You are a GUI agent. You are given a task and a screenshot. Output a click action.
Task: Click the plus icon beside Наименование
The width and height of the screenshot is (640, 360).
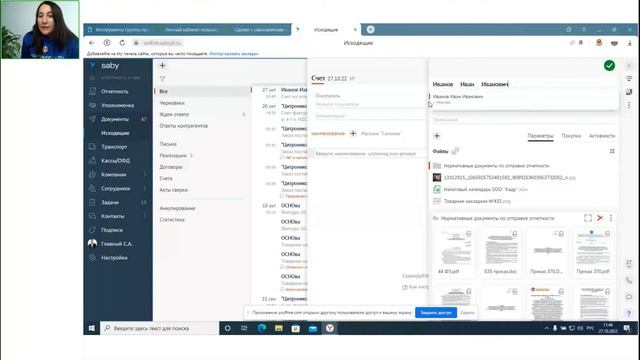click(x=353, y=133)
